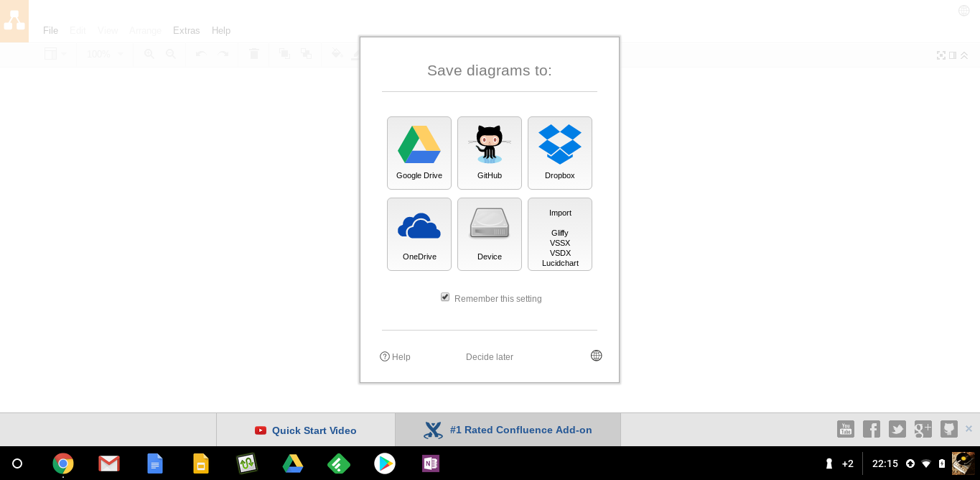980x480 pixels.
Task: Open status tray at 22:15 clock
Action: (885, 463)
